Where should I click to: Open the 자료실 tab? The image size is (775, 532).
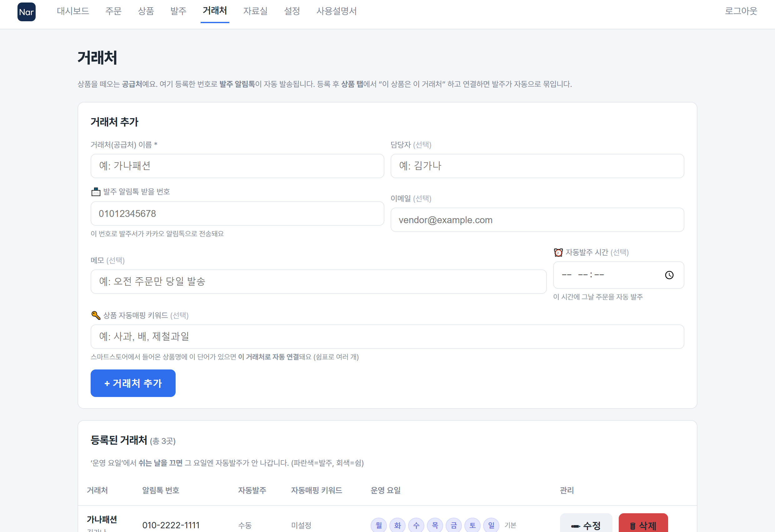click(x=255, y=11)
